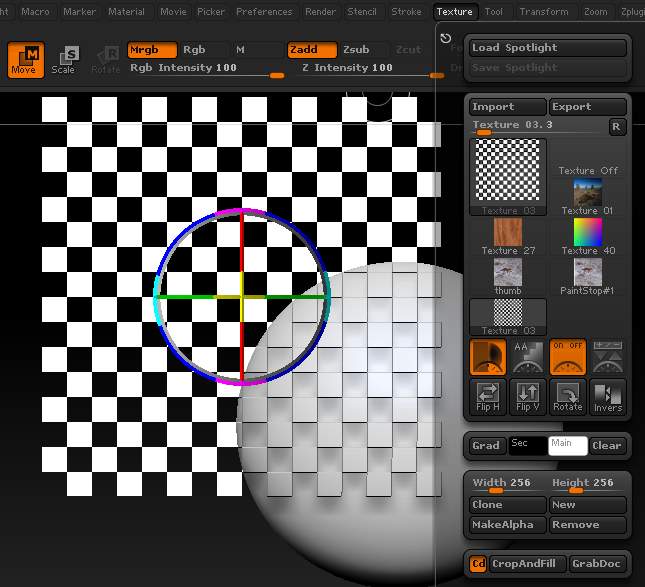Toggle the Spotlight on/off button
This screenshot has height=587, width=645.
tap(568, 357)
